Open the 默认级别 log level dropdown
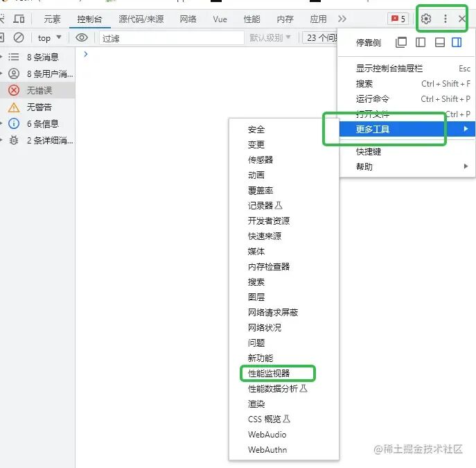The image size is (476, 468). click(270, 37)
